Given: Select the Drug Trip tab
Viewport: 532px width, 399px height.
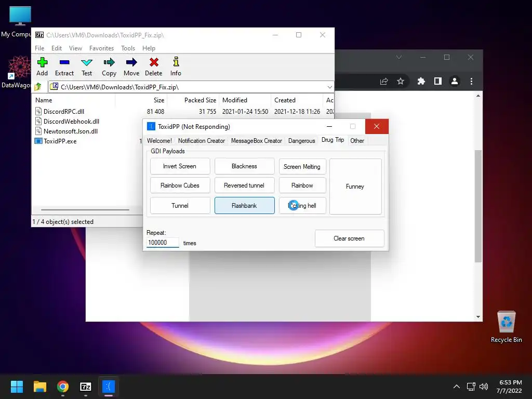Looking at the screenshot, I should pyautogui.click(x=332, y=140).
